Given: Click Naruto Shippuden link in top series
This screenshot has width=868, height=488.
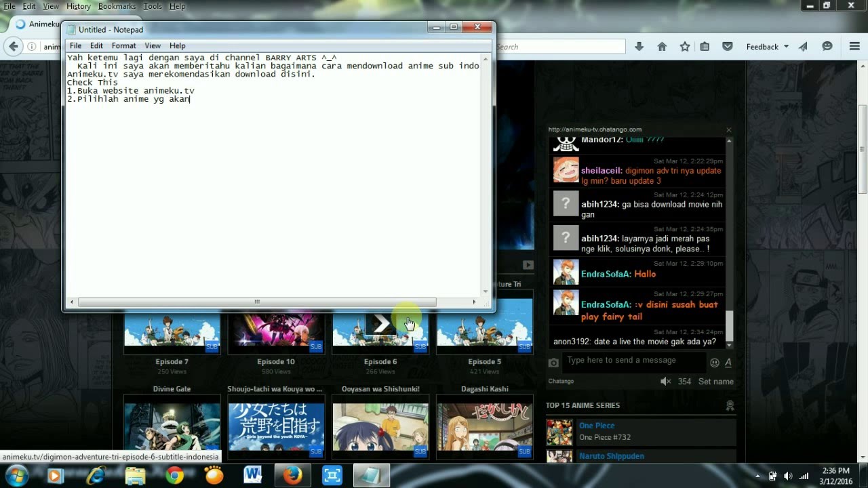Looking at the screenshot, I should point(612,456).
